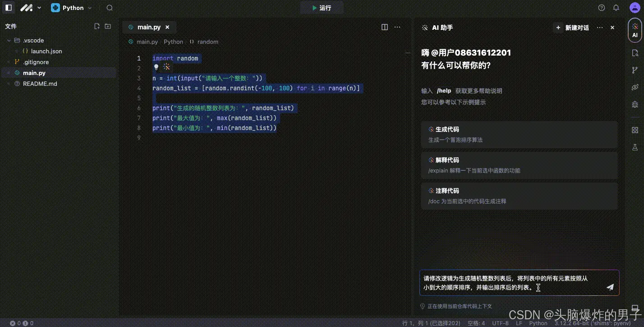Toggle the sidebar visibility icon at top left
Viewport: 644px width, 327px height.
(x=8, y=7)
